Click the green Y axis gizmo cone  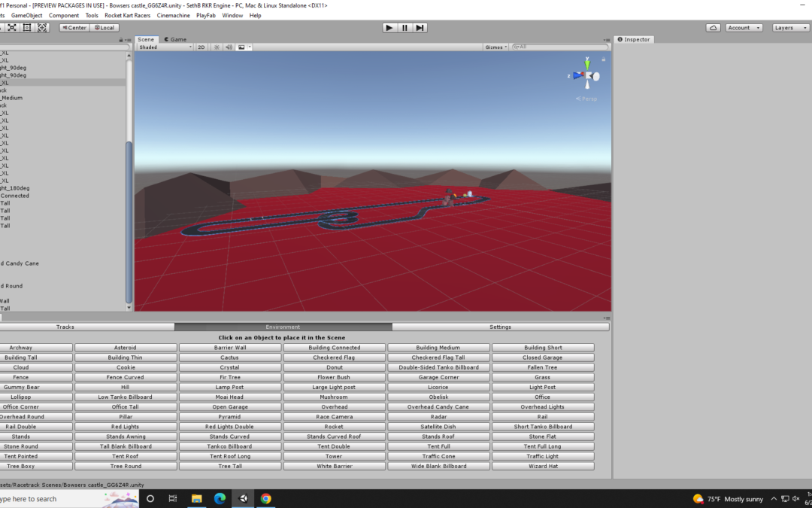point(587,64)
